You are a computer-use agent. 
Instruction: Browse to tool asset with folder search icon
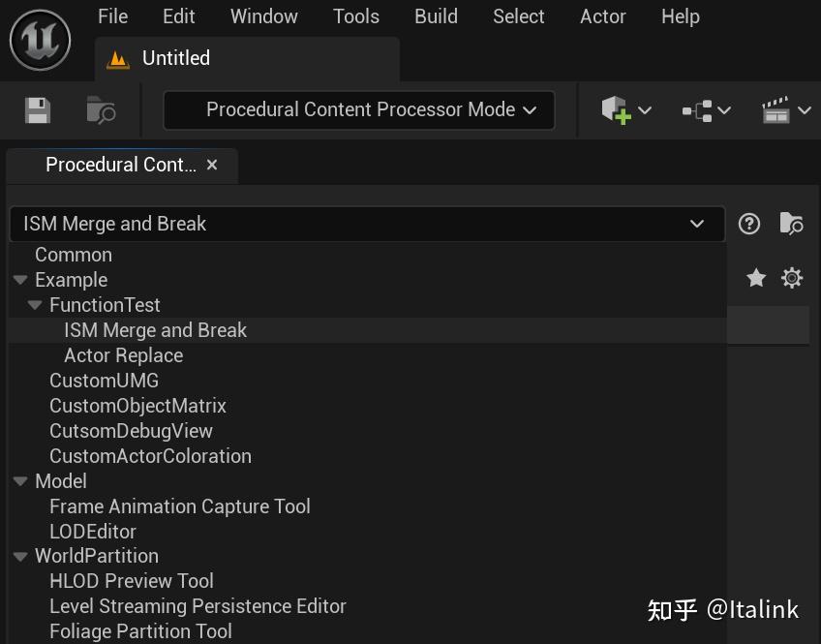791,224
